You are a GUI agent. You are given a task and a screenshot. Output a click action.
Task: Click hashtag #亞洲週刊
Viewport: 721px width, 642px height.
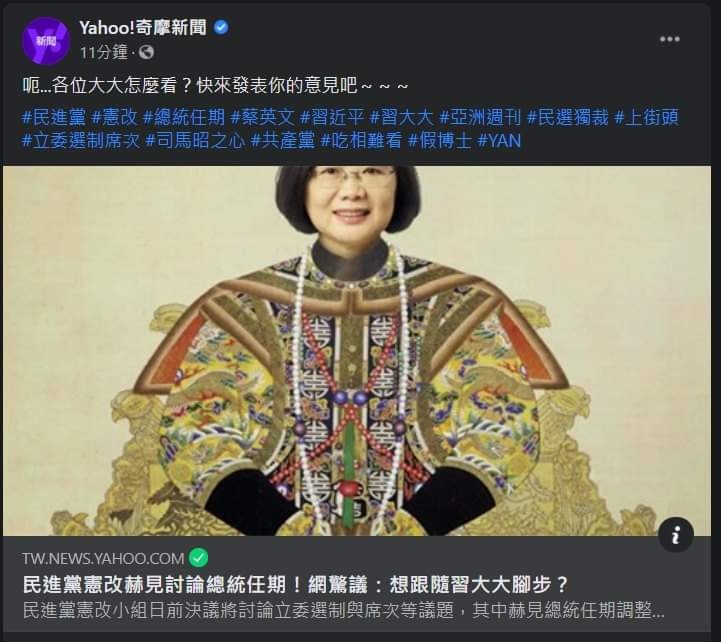tap(480, 117)
